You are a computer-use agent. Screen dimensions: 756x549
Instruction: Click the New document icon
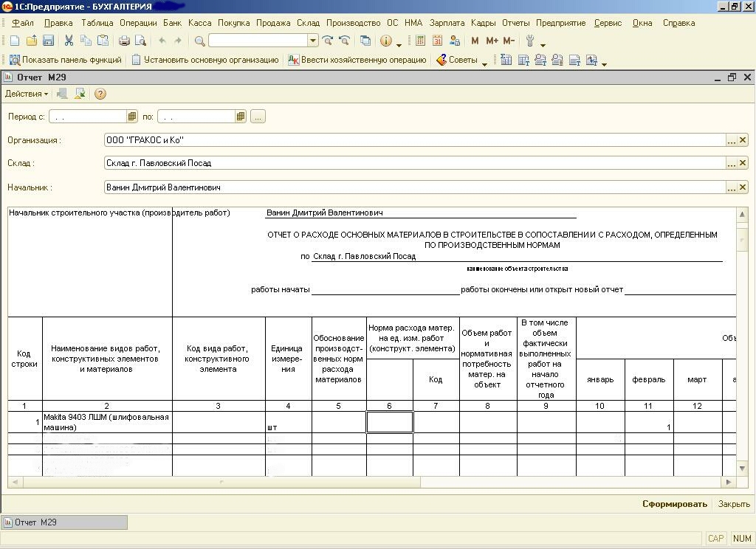tap(15, 41)
